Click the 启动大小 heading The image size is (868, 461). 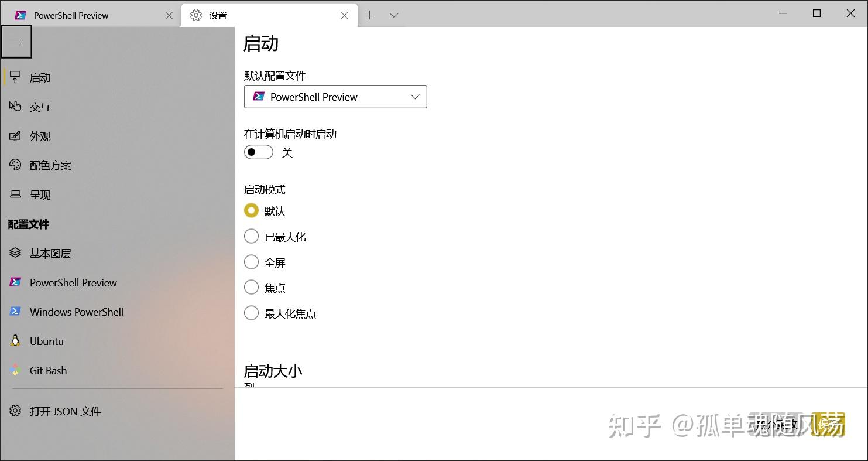point(273,371)
